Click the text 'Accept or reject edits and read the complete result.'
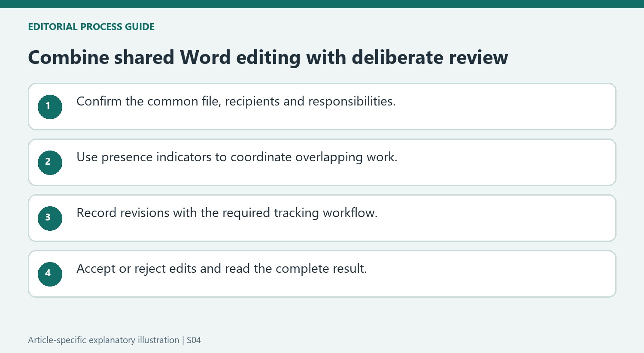Image resolution: width=644 pixels, height=353 pixels. pyautogui.click(x=222, y=269)
